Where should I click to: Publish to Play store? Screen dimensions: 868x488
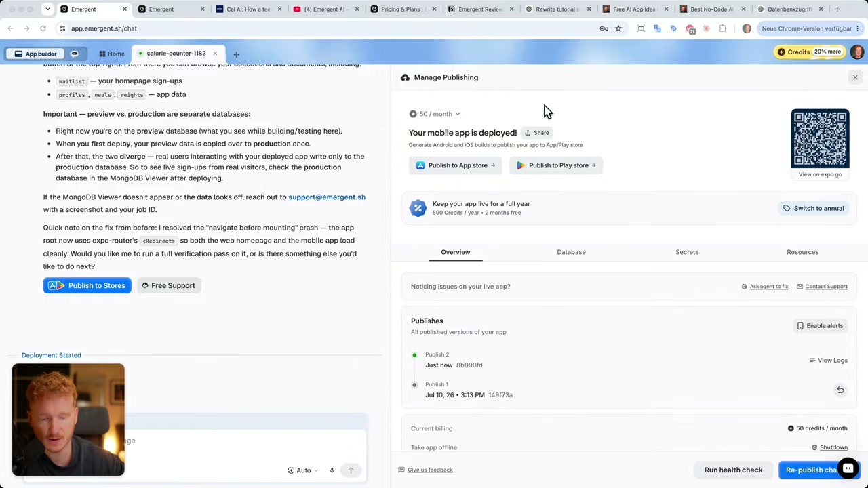(x=556, y=165)
